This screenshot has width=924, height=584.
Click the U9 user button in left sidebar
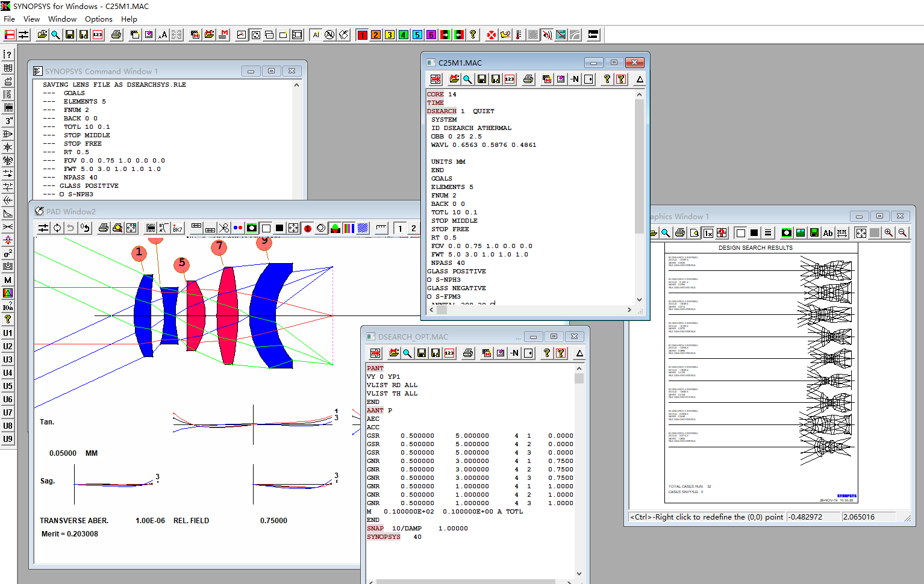pyautogui.click(x=8, y=439)
